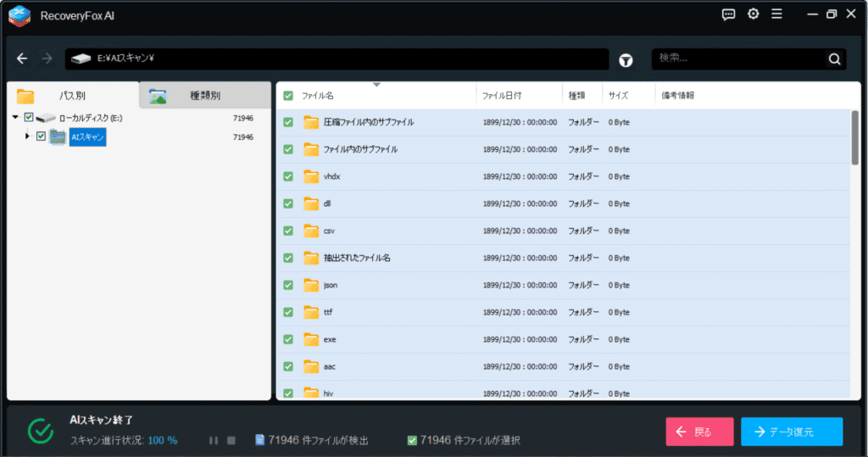Select the ttf folder name
Viewport: 868px width, 457px height.
click(328, 312)
